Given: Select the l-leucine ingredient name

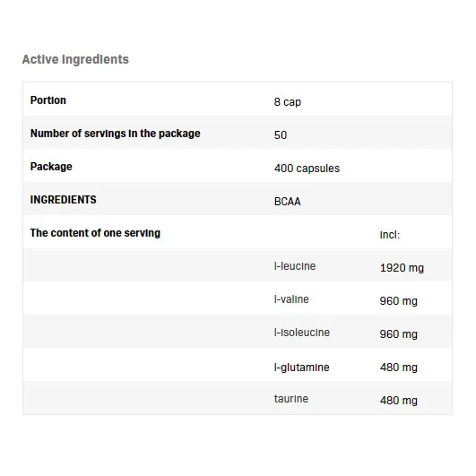Looking at the screenshot, I should [295, 266].
